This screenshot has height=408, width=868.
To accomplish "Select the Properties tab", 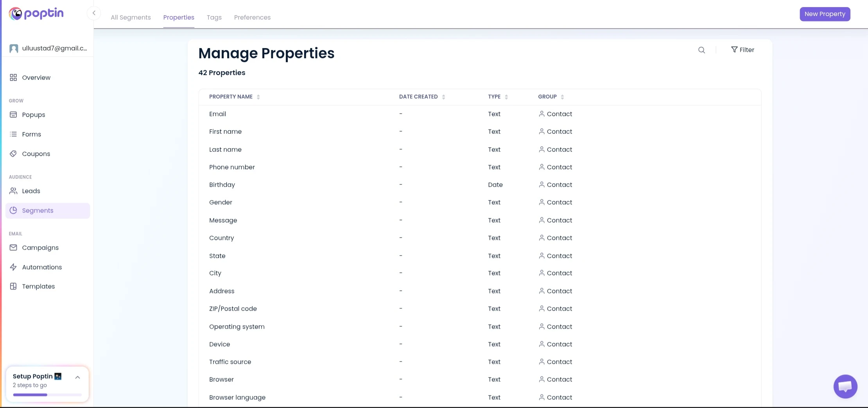I will tap(179, 17).
